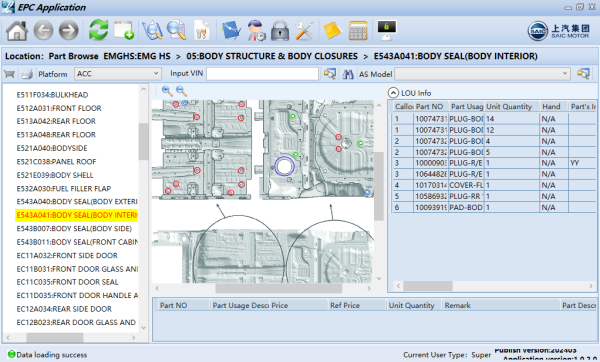600x362 pixels.
Task: Open the AS Model dropdown
Action: (x=482, y=73)
